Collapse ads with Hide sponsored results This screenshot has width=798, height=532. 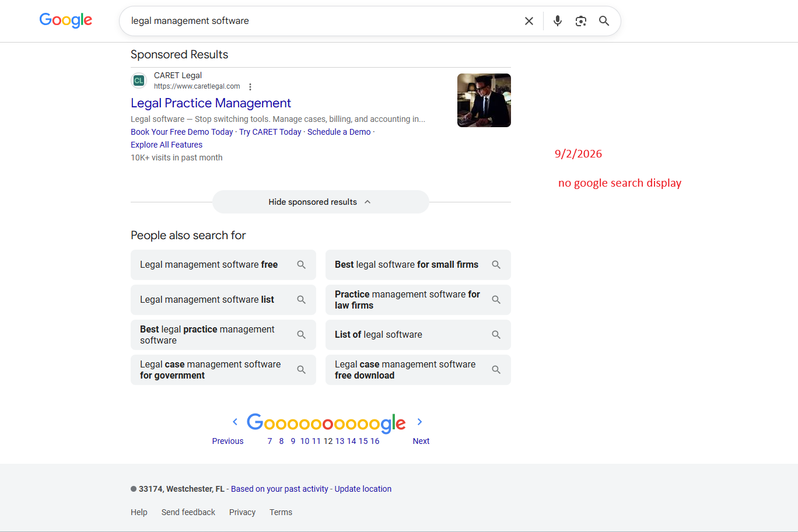coord(321,202)
